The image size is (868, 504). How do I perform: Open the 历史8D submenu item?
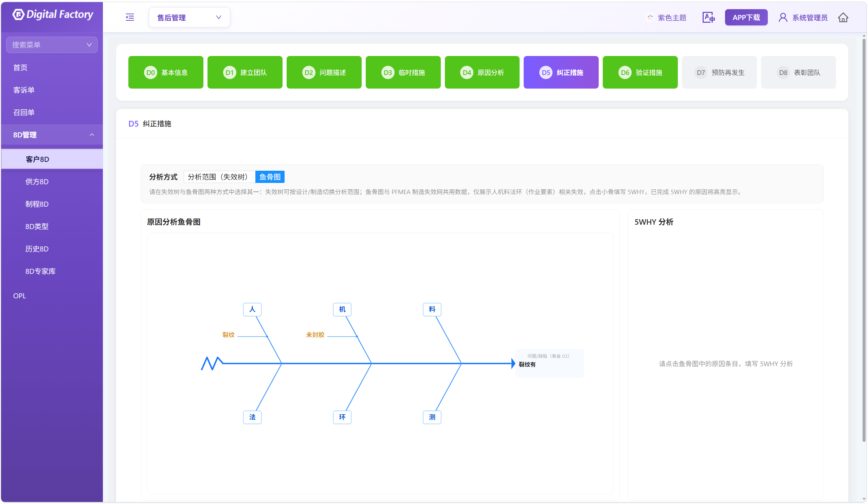pyautogui.click(x=52, y=248)
